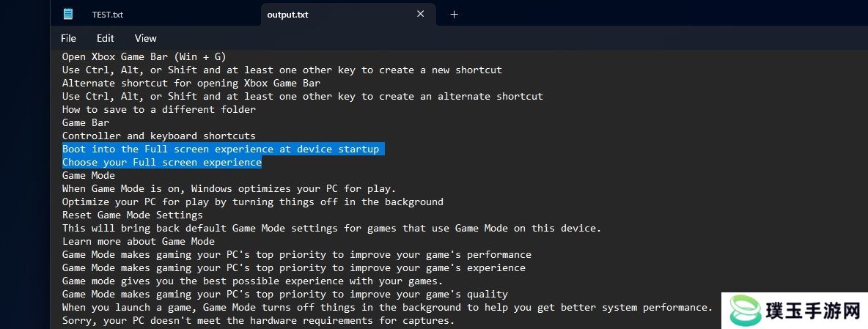
Task: Click the highlighted 'Choose your Full screen experience' line
Action: click(x=161, y=162)
